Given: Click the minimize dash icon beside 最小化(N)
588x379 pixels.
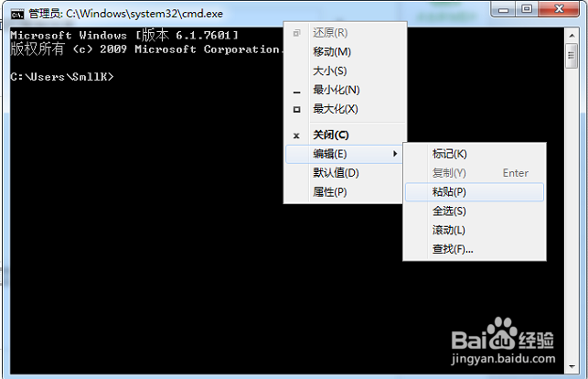Looking at the screenshot, I should [x=296, y=92].
